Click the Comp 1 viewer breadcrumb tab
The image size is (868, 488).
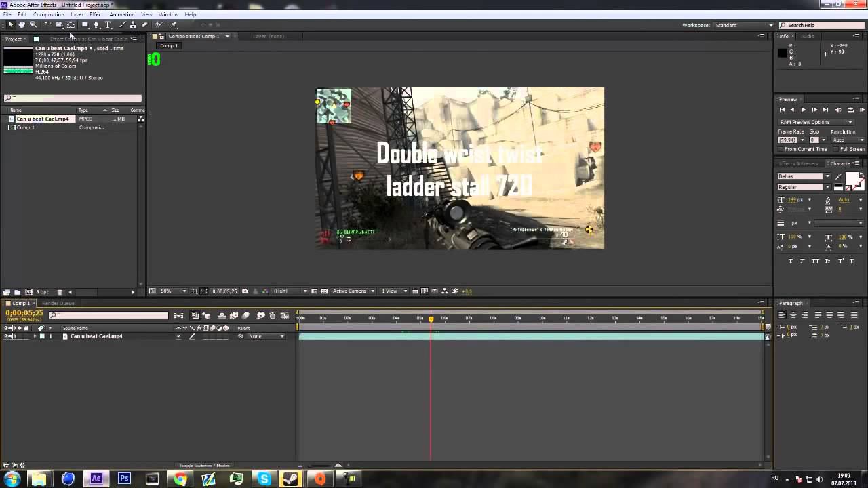coord(169,46)
